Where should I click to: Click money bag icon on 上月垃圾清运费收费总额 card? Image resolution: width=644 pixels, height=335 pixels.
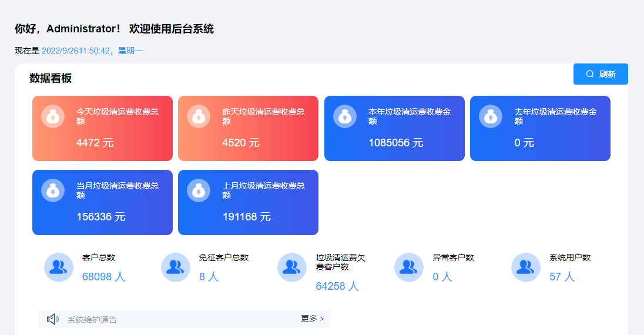[199, 190]
